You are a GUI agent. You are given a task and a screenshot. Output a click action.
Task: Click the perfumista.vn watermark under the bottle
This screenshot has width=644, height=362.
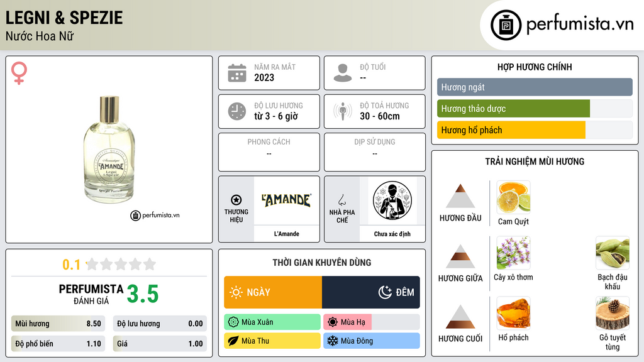(155, 215)
